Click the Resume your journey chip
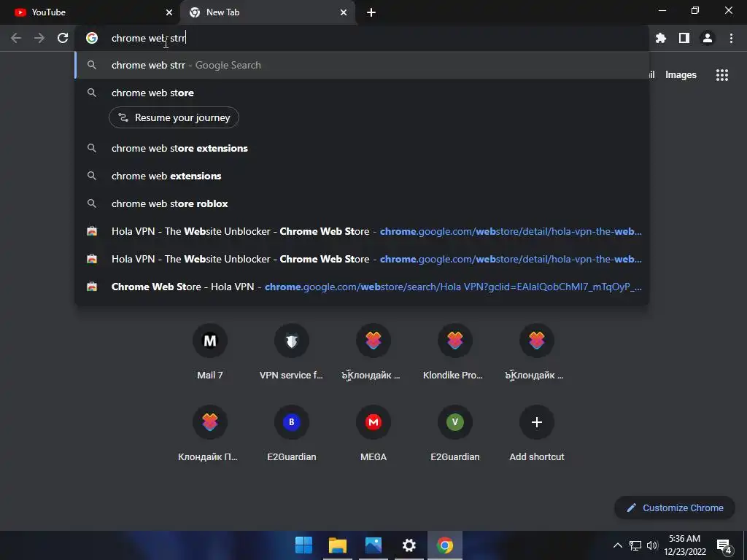The image size is (747, 560). [x=174, y=117]
